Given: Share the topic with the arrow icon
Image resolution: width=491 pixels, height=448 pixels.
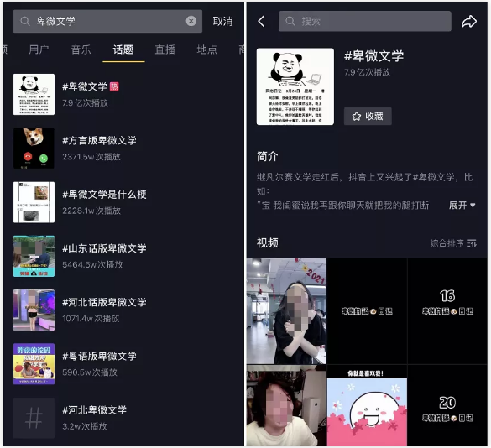Looking at the screenshot, I should [469, 21].
